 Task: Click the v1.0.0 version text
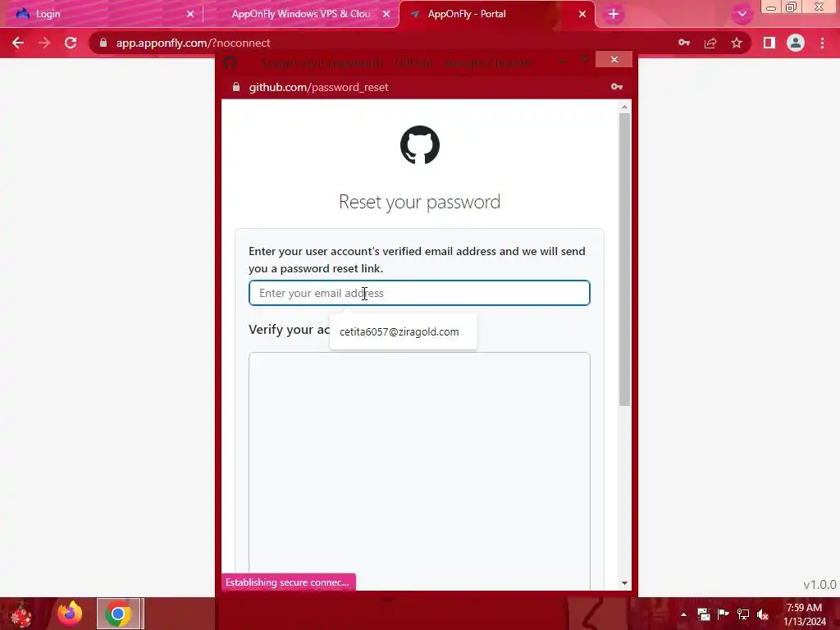click(x=819, y=584)
